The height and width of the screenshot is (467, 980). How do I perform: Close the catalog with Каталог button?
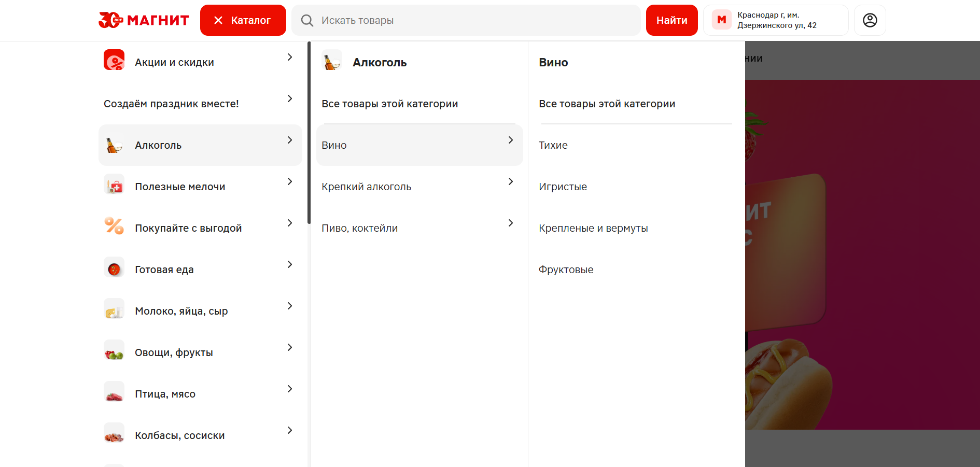[x=243, y=20]
